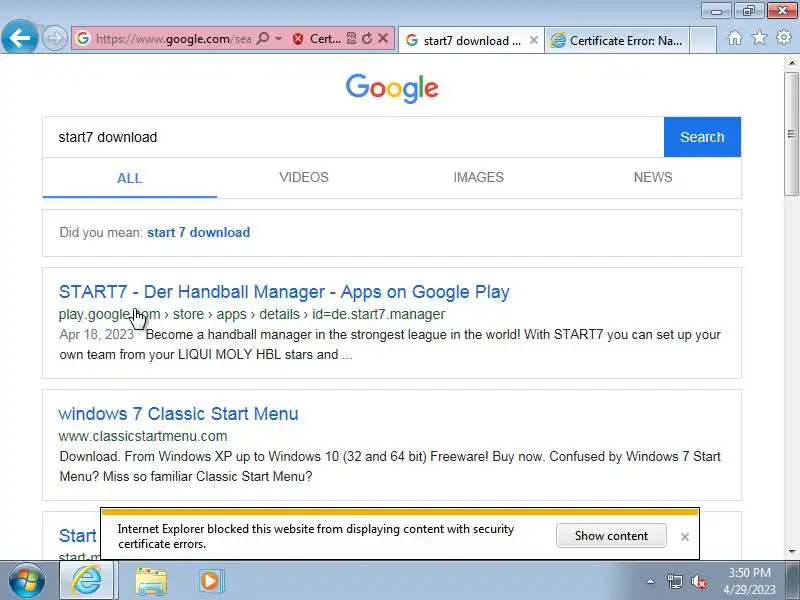
Task: Stop loading the page
Action: [383, 38]
